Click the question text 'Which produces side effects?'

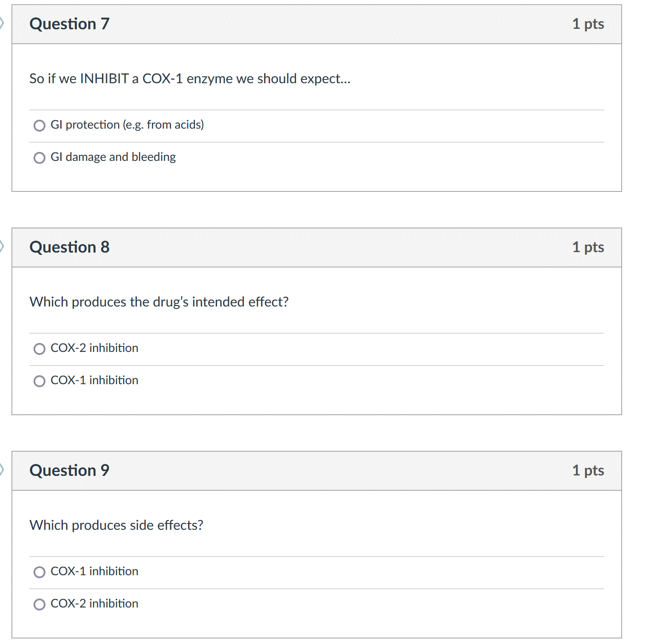coord(116,525)
